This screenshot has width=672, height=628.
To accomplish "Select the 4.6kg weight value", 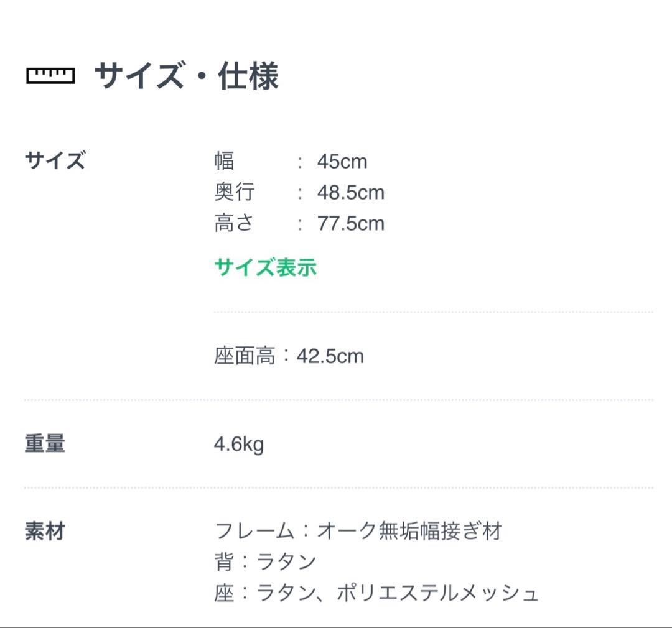I will tap(239, 445).
